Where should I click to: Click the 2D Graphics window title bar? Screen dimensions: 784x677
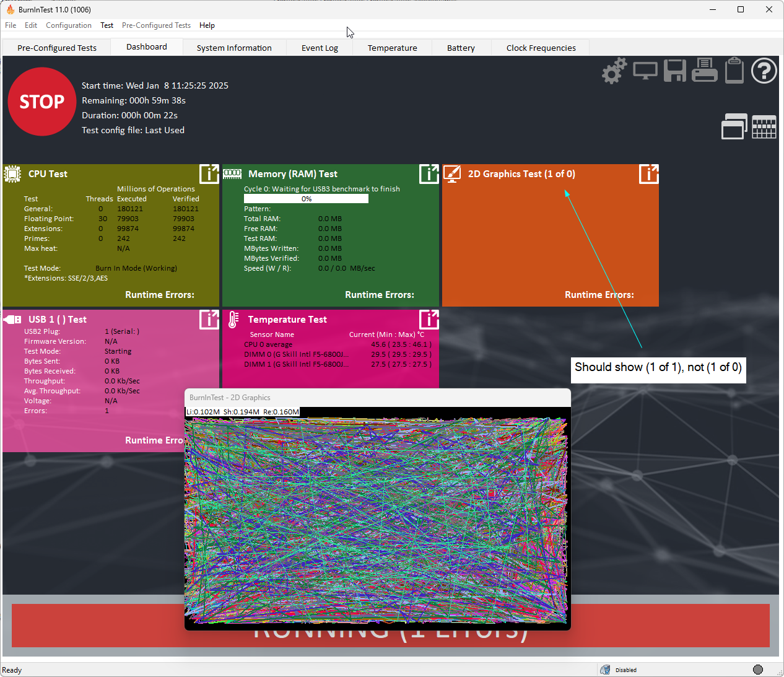coord(378,398)
